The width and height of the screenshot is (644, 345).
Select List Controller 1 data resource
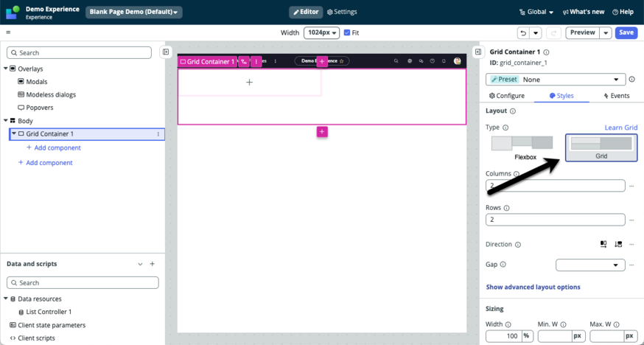click(45, 312)
